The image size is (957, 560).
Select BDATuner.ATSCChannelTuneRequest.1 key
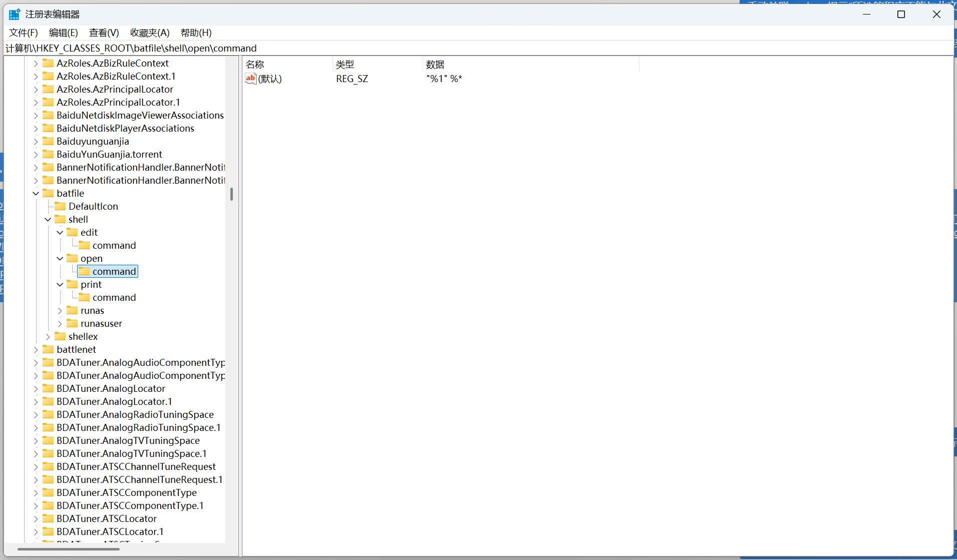[140, 479]
